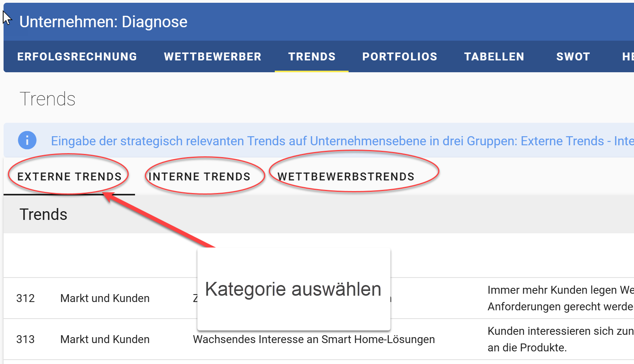This screenshot has width=634, height=364.
Task: Select the Externe Trends sub-tab
Action: click(x=69, y=176)
